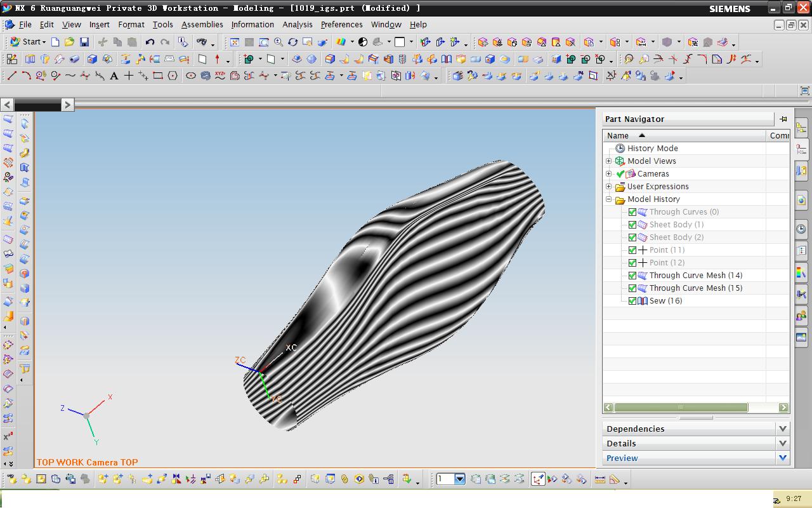Click the Zoom magnifier icon

(278, 42)
